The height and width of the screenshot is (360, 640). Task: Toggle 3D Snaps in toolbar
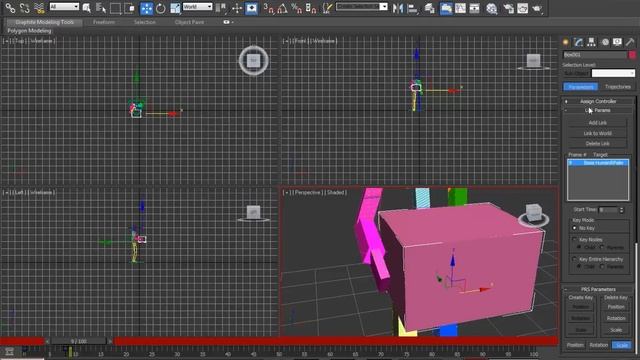pyautogui.click(x=268, y=8)
